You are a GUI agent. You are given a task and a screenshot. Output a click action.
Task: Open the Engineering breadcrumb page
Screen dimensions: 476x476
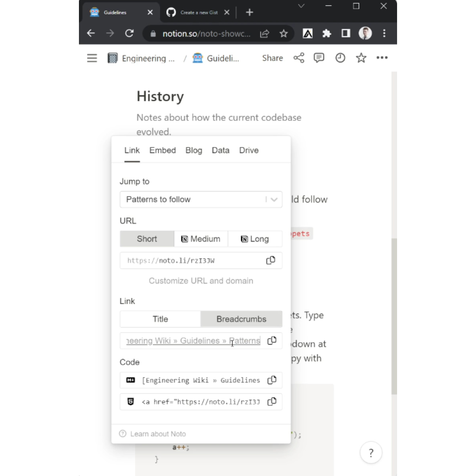pos(141,58)
